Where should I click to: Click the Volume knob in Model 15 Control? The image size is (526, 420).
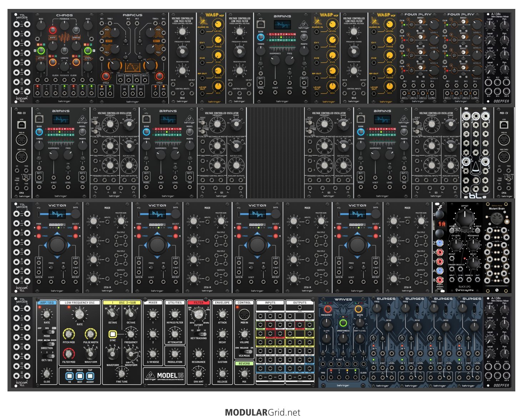pos(244,335)
